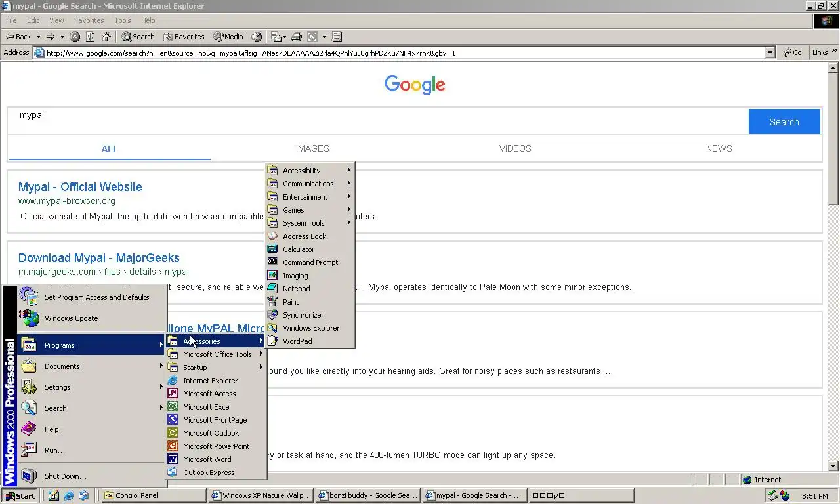Launch Microsoft Outlook
This screenshot has height=504, width=840.
[x=215, y=432]
